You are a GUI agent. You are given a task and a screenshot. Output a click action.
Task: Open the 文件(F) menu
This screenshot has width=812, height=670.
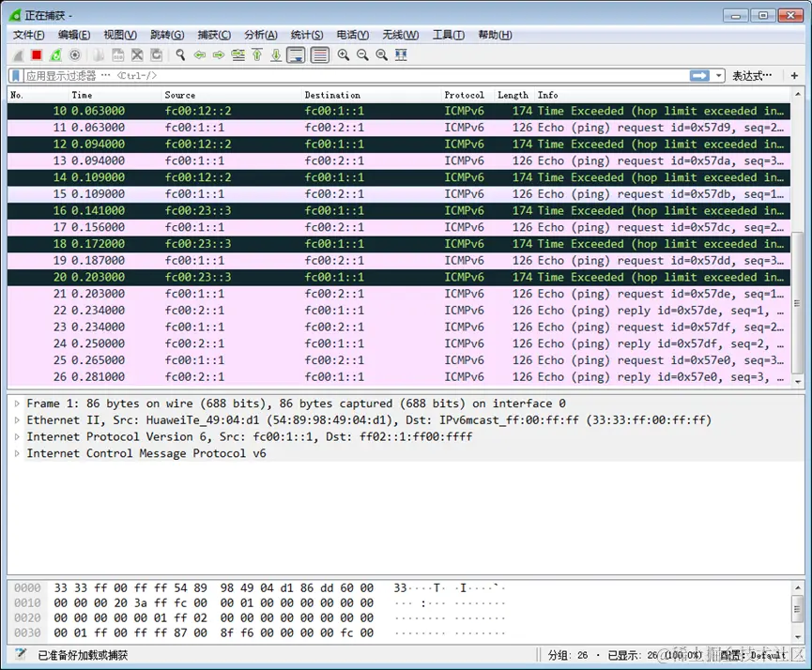28,35
